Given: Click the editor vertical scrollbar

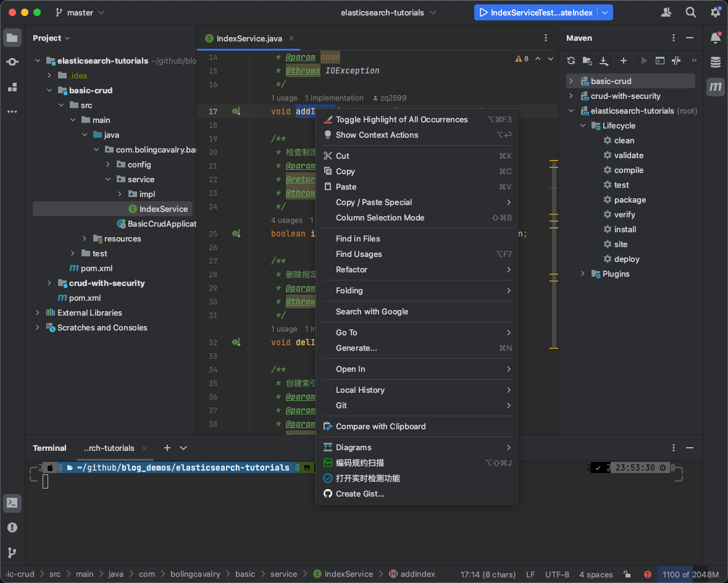Looking at the screenshot, I should [x=553, y=254].
